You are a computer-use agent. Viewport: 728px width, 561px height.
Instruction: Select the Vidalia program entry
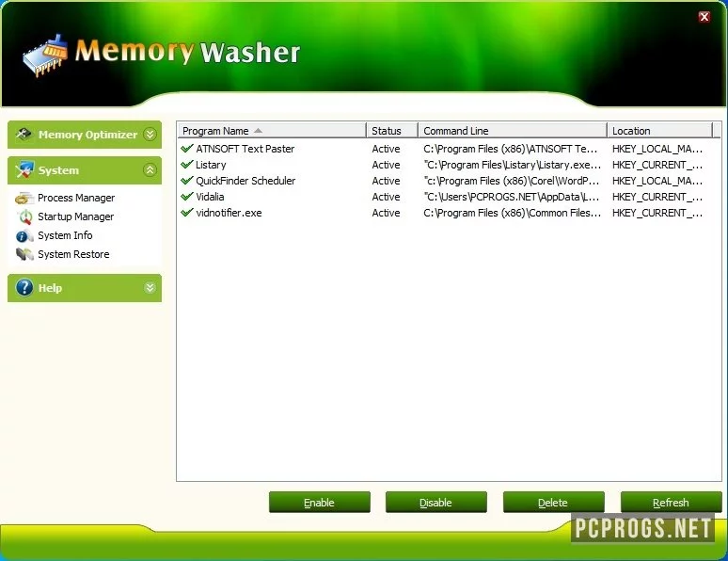tap(210, 197)
